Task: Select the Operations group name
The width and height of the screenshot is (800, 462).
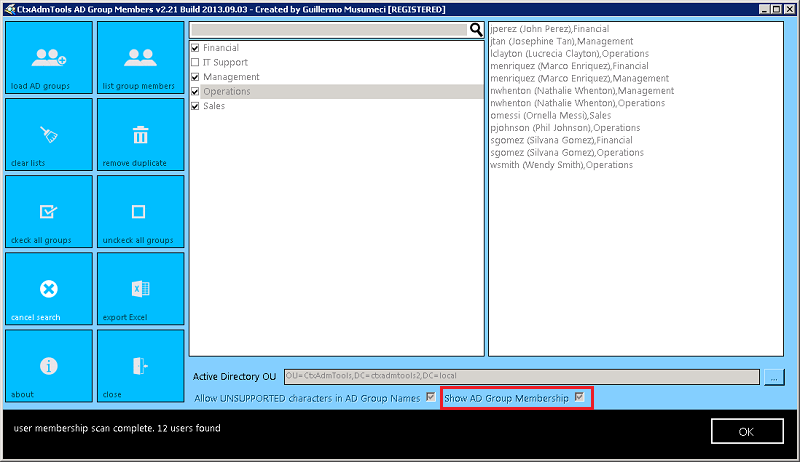Action: click(x=227, y=91)
